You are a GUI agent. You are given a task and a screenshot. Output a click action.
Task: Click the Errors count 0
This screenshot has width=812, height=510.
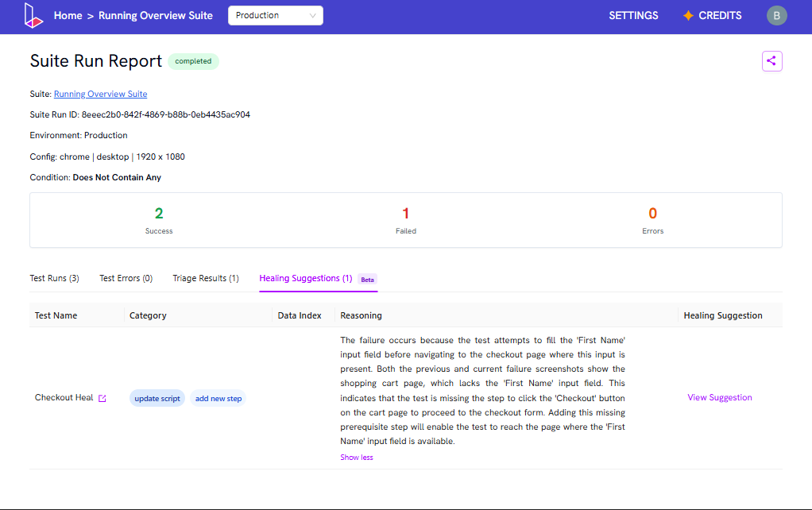(x=652, y=214)
